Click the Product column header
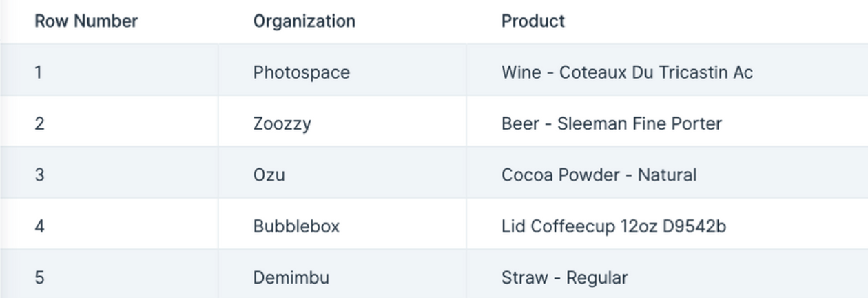Viewport: 868px width, 298px height. pyautogui.click(x=533, y=21)
